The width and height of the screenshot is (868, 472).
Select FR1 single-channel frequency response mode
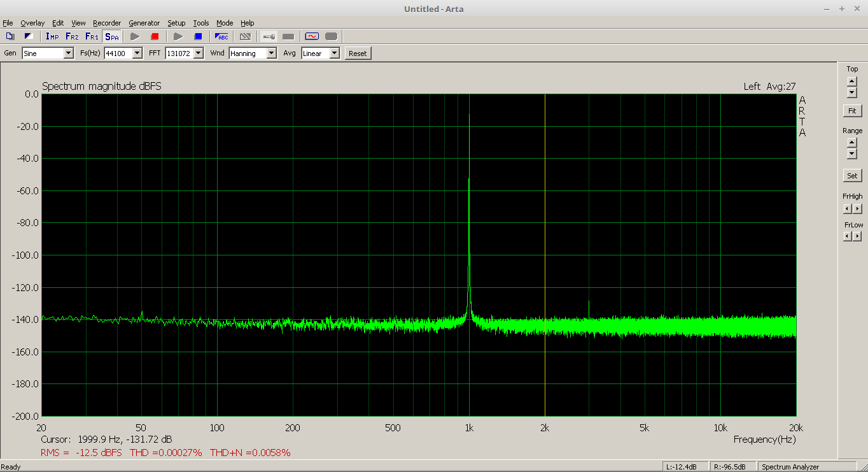tap(92, 36)
